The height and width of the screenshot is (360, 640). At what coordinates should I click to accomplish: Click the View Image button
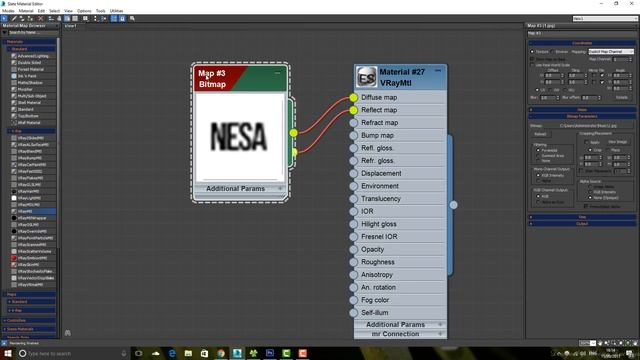click(x=618, y=142)
